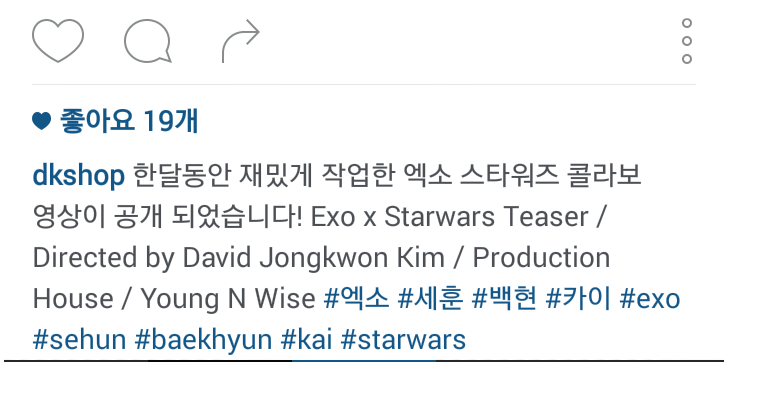Click the small filled heart beside 좋아요

pyautogui.click(x=42, y=121)
